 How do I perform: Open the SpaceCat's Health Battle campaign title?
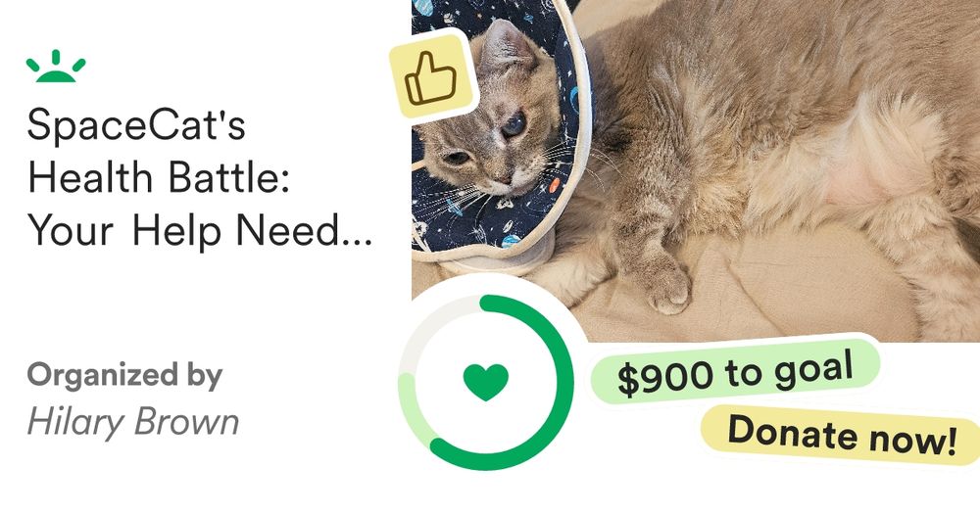click(199, 177)
